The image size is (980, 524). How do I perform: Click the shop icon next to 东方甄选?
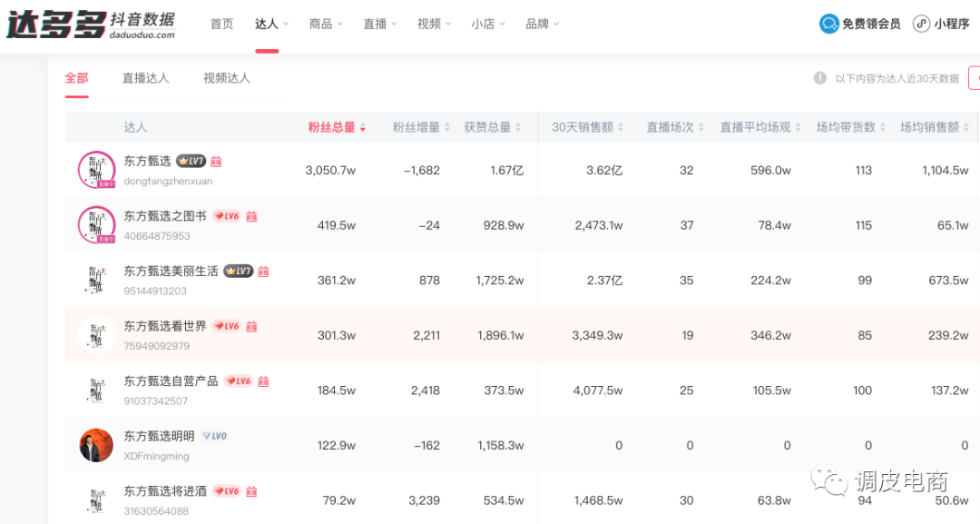point(216,162)
